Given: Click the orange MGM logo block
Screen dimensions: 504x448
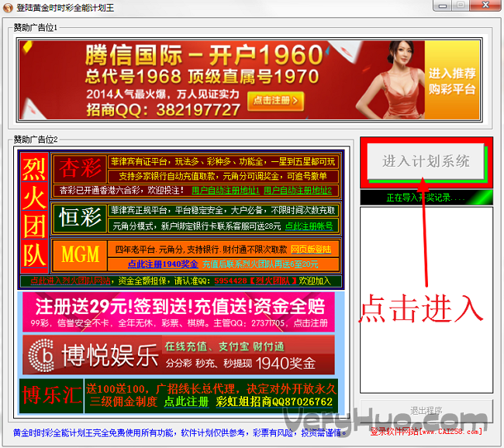Looking at the screenshot, I should 80,255.
